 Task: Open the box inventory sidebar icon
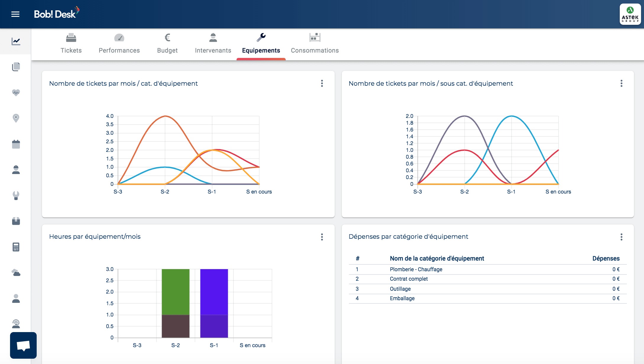click(16, 221)
